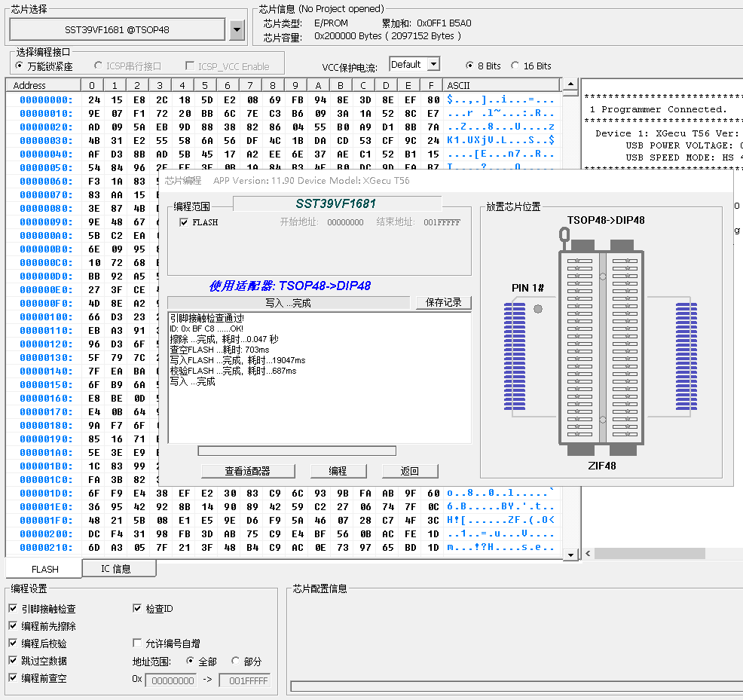Switch to the IC 信息 tab

116,569
